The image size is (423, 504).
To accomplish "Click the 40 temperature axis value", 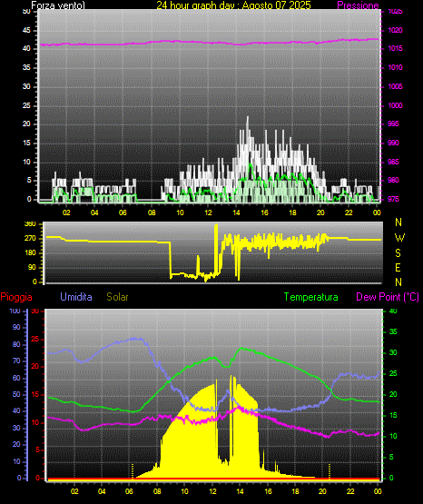I will coord(393,311).
